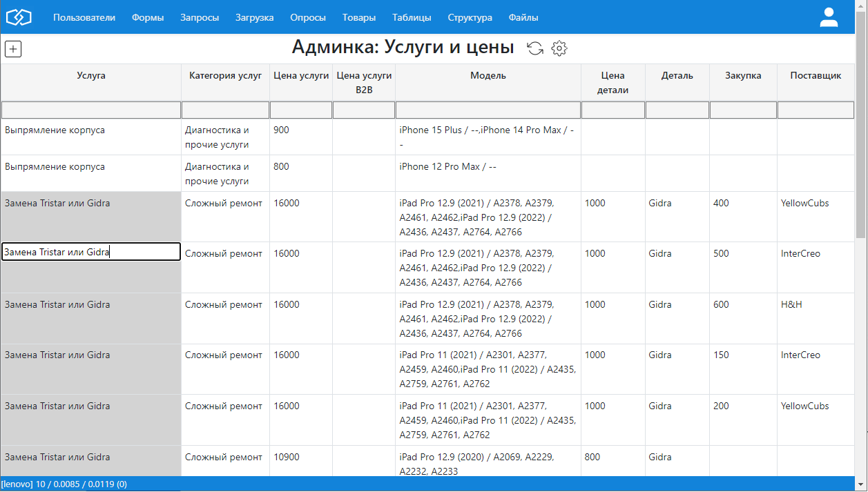Focus the Цена детали filter field
Viewport: 868px width, 492px height.
coord(613,110)
